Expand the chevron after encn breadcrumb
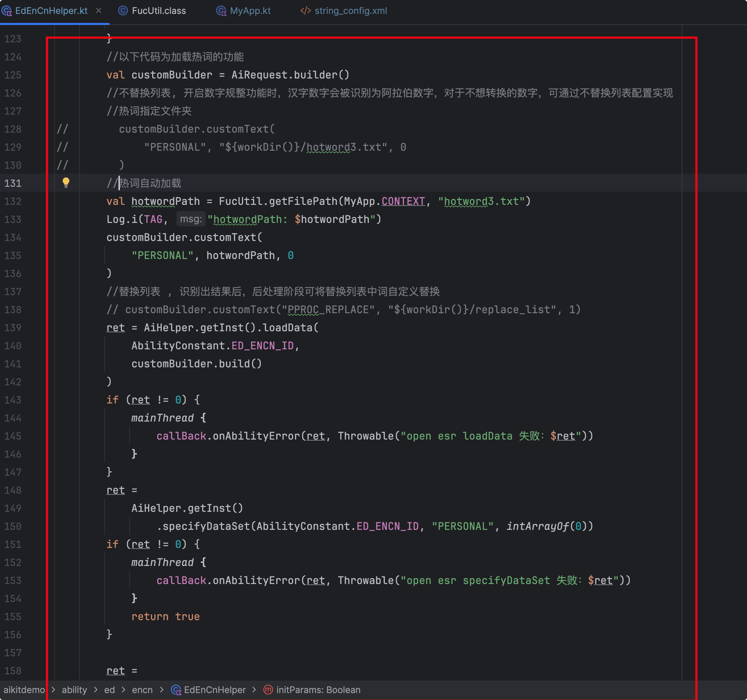 pyautogui.click(x=162, y=690)
